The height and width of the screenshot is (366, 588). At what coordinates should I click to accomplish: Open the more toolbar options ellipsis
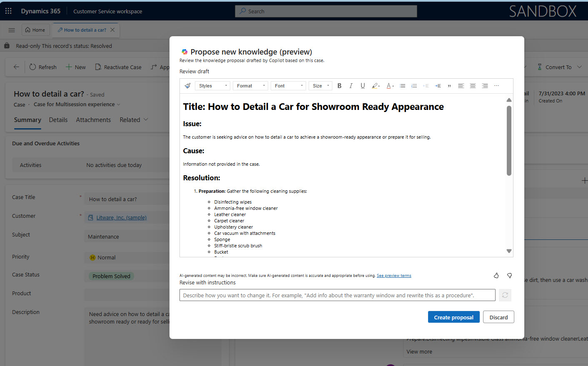pos(496,86)
